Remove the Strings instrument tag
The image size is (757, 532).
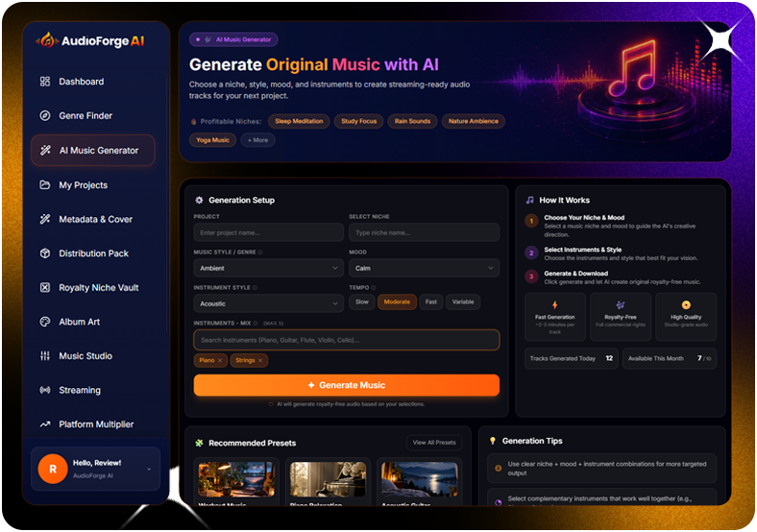(260, 361)
